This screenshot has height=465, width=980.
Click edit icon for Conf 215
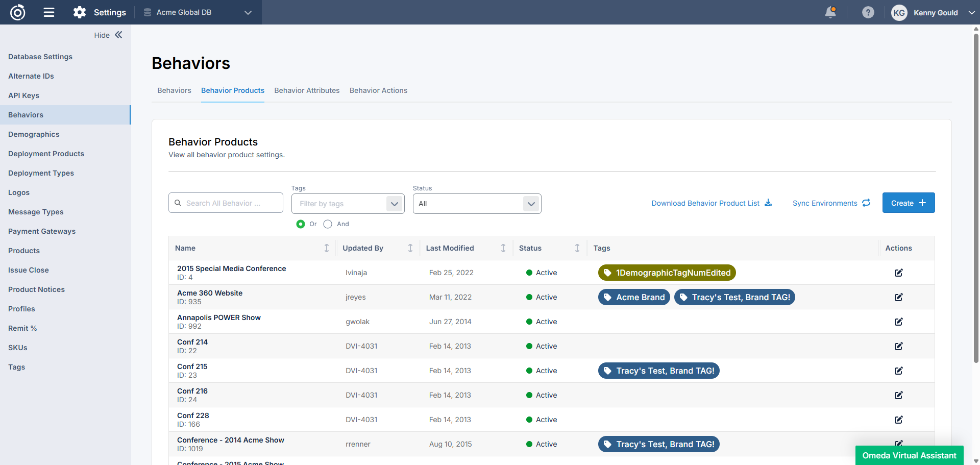[x=898, y=371]
